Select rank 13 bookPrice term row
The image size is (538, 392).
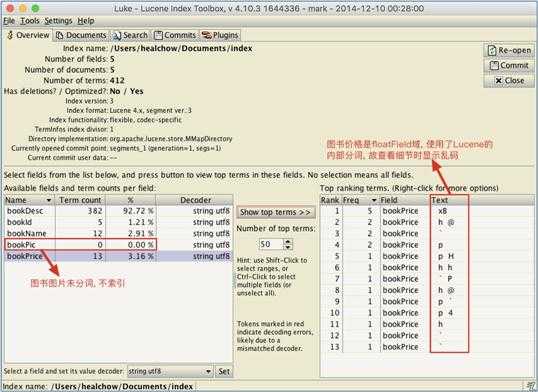[x=426, y=347]
